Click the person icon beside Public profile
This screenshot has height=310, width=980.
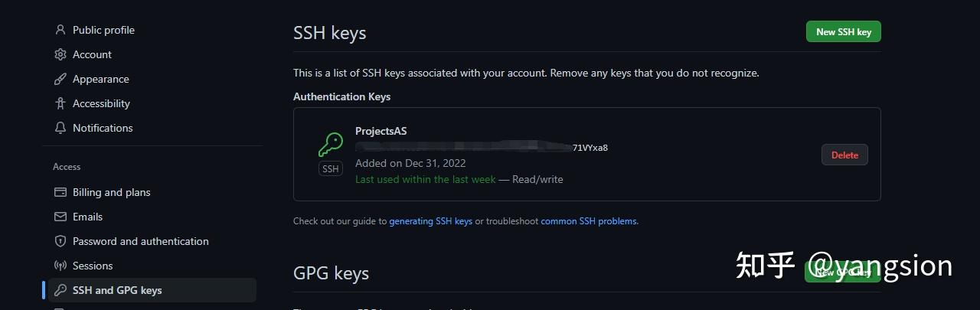click(60, 30)
